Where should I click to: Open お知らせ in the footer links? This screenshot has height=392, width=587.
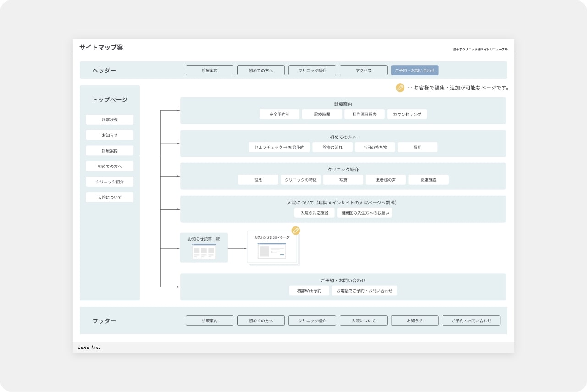point(415,320)
